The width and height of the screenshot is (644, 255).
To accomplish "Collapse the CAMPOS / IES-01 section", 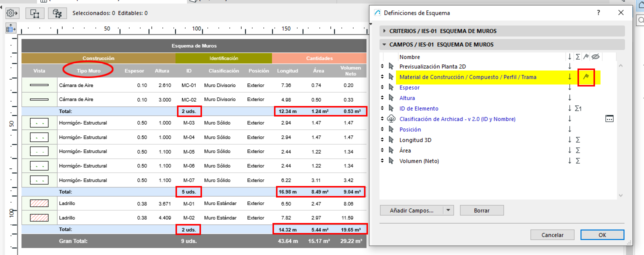I will [x=384, y=44].
